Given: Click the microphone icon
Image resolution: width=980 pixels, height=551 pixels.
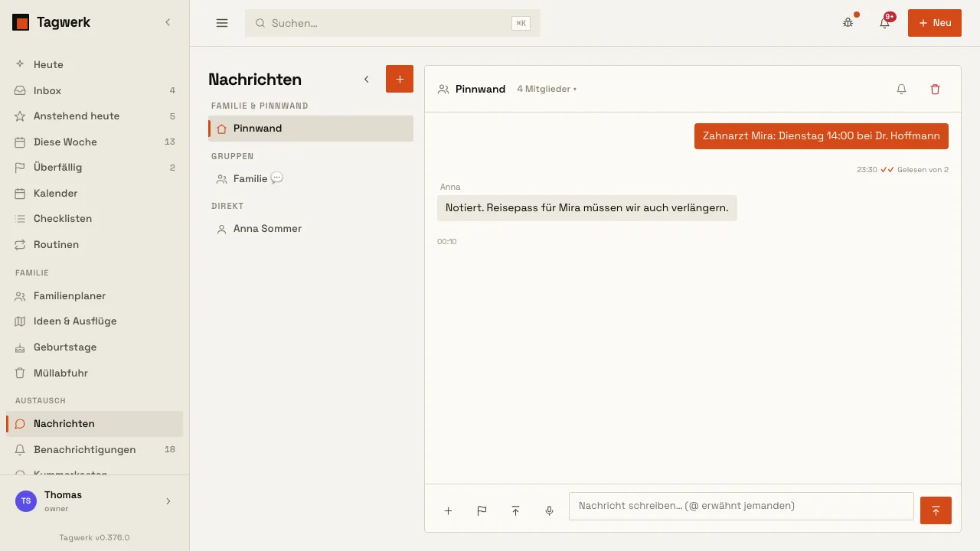Looking at the screenshot, I should (x=549, y=510).
